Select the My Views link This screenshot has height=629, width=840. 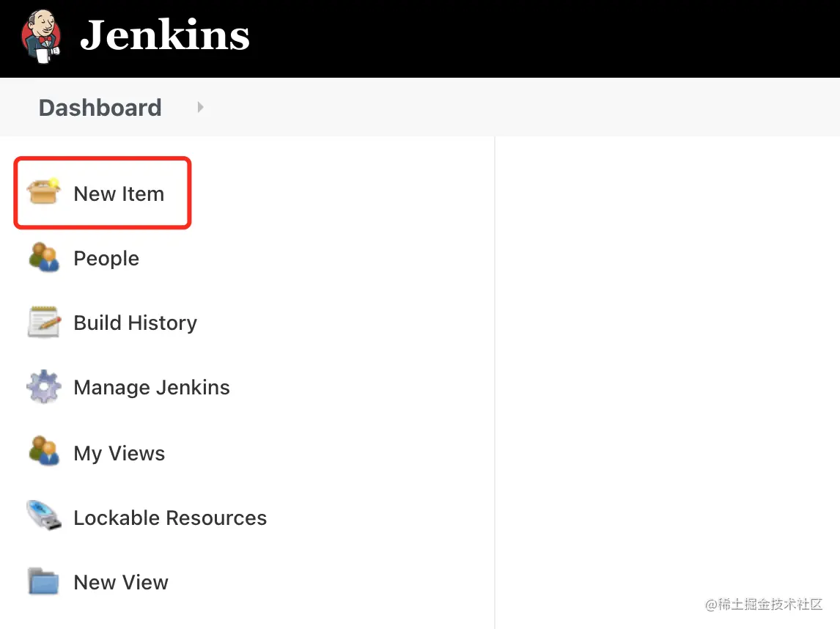click(x=119, y=453)
